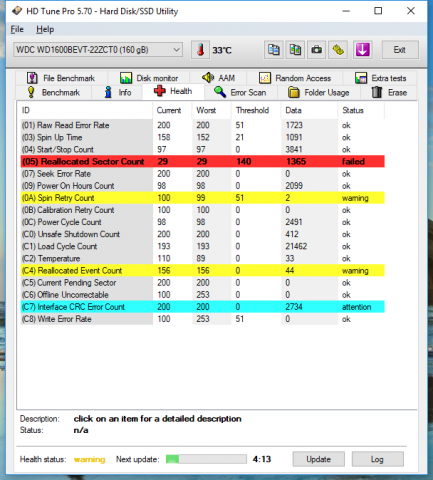
Task: Select the (09) Power On Hours Count row
Action: pos(202,186)
